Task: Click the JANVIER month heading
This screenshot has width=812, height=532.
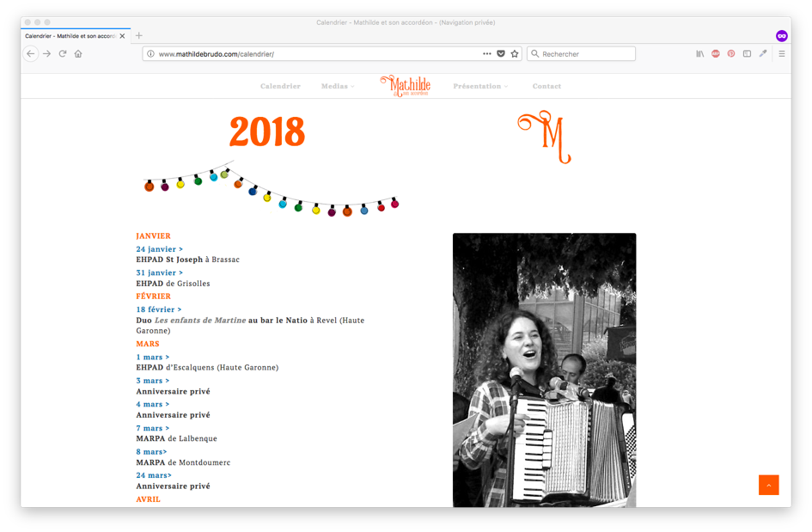Action: click(153, 236)
